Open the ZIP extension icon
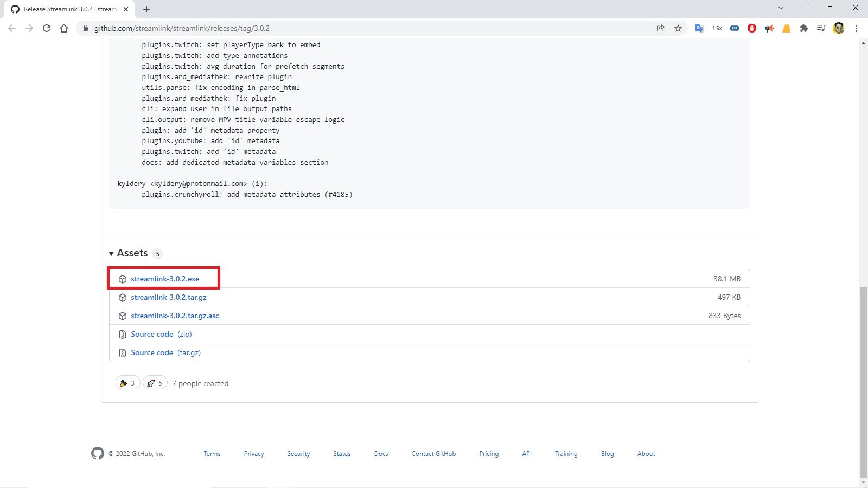868x488 pixels. point(735,28)
